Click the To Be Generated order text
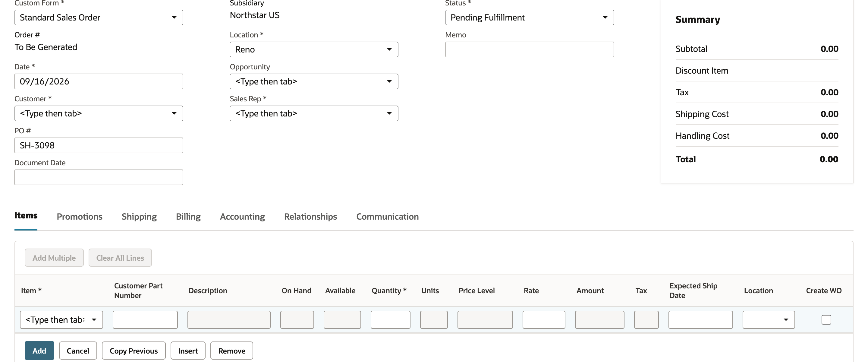Screen dimensions: 868x362 click(x=46, y=47)
